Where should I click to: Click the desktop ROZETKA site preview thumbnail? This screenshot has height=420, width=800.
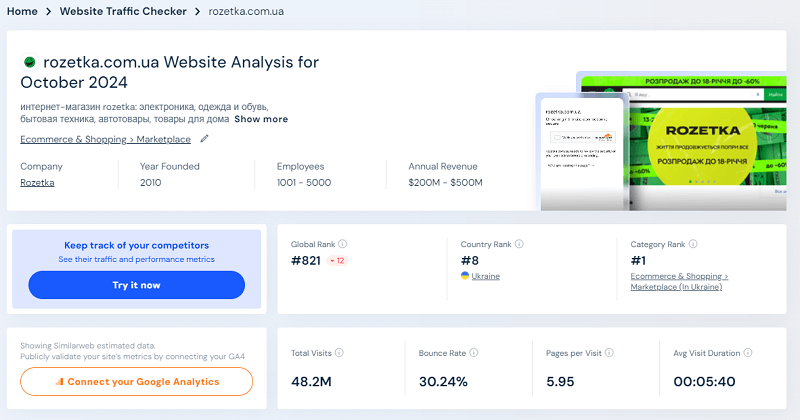[x=707, y=140]
